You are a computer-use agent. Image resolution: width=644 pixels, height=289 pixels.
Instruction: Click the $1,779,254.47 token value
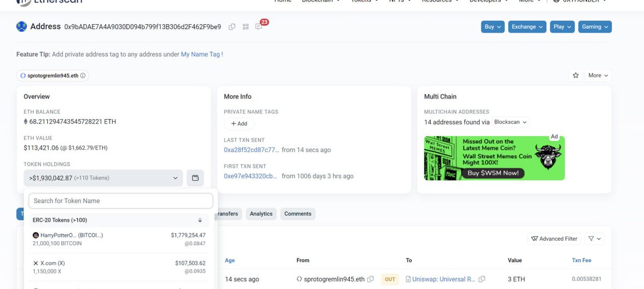pos(188,235)
